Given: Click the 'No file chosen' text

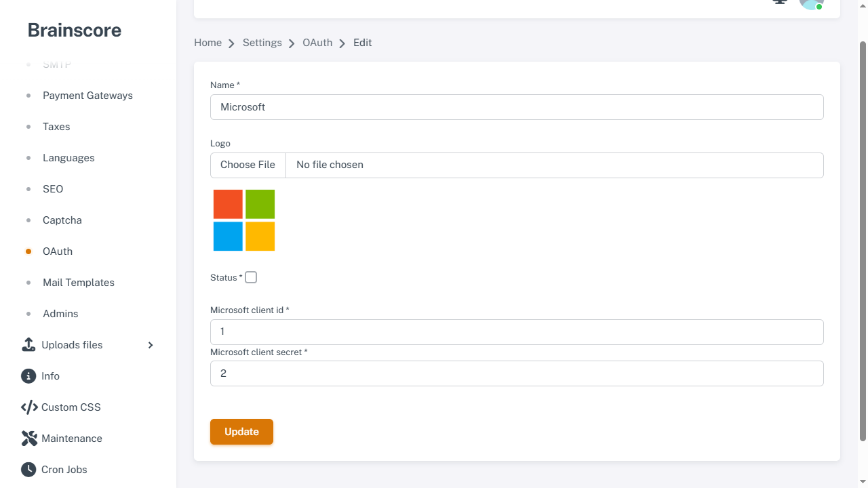Looking at the screenshot, I should coord(330,165).
